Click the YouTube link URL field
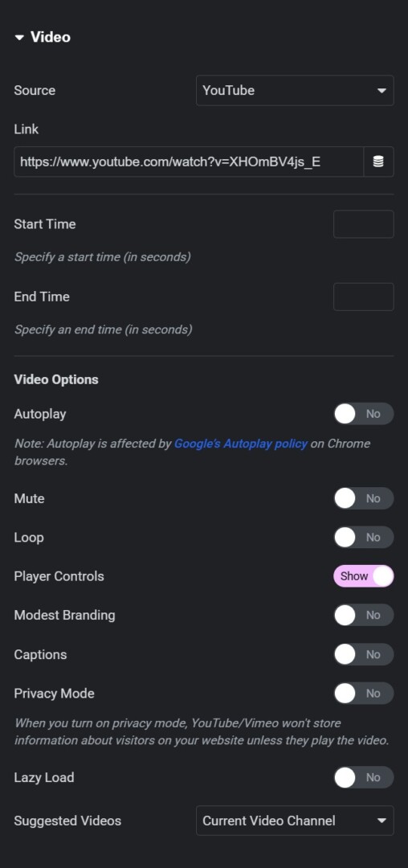The image size is (408, 868). click(189, 162)
